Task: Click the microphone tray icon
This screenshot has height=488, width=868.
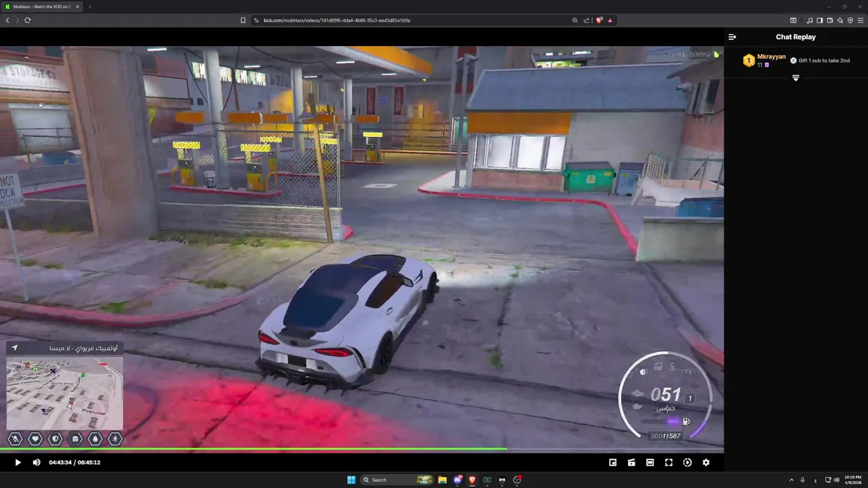Action: (803, 480)
